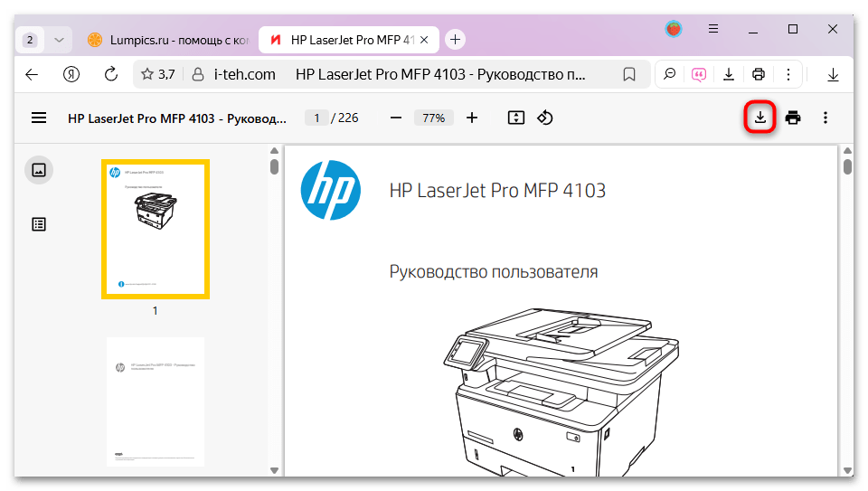Click the tab group counter 2
The image size is (868, 491).
[30, 40]
